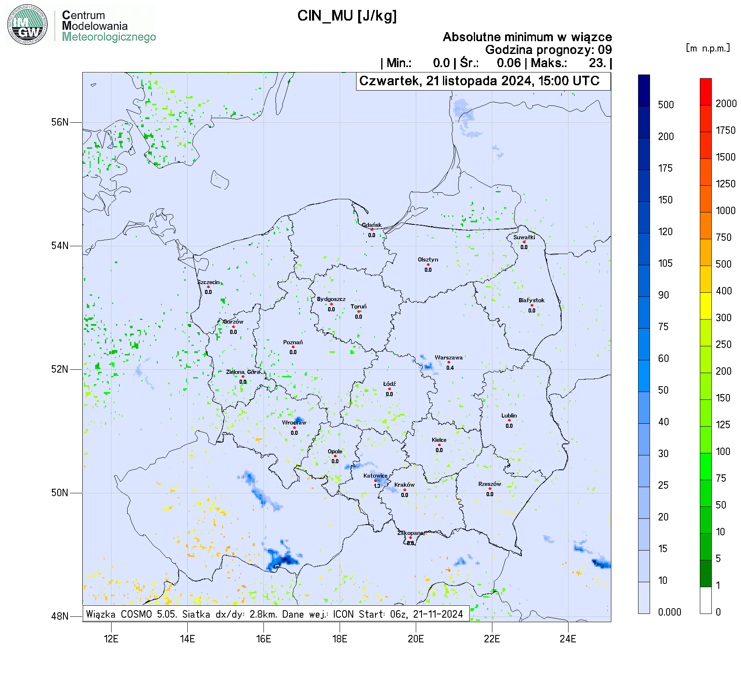Click the Łódź city label
The image size is (741, 700).
(389, 384)
